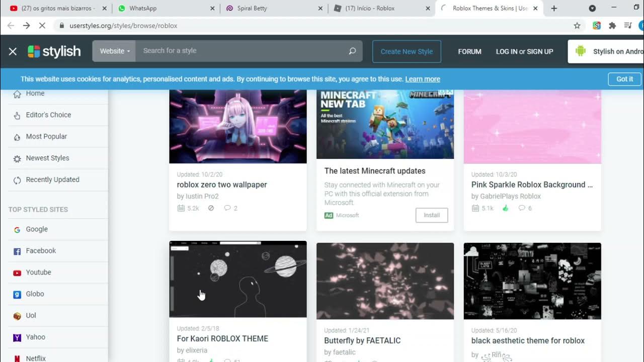Screen dimensions: 644x362
Task: Click author Iustin Pro2
Action: [x=198, y=196]
